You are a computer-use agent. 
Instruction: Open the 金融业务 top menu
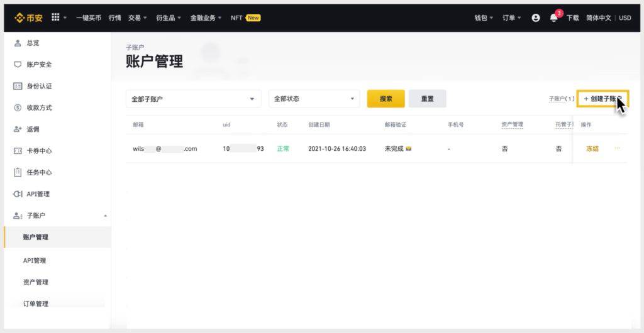206,18
